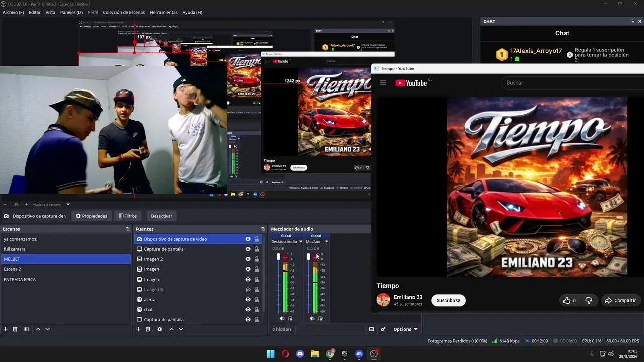
Task: Hide the Imagen 2 source
Action: click(x=248, y=259)
